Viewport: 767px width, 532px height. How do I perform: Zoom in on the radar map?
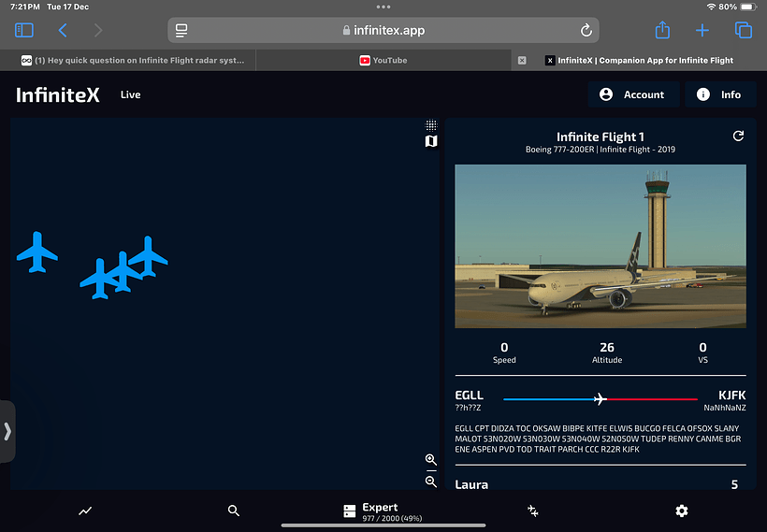click(431, 460)
